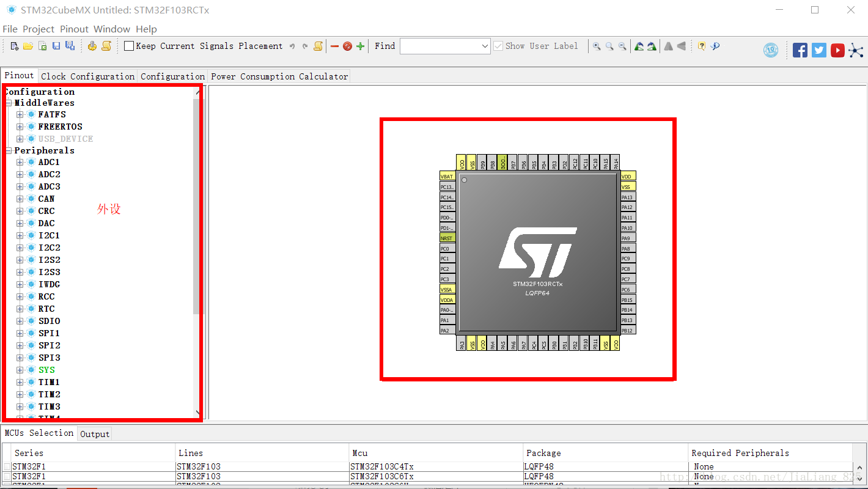The image size is (868, 489).
Task: Switch to the Clock Configuration tab
Action: coord(87,76)
